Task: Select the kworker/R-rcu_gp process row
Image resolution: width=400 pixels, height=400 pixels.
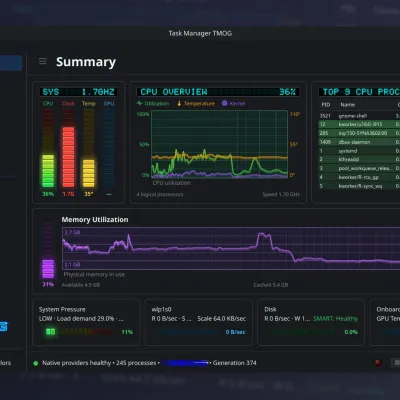Action: (x=359, y=177)
